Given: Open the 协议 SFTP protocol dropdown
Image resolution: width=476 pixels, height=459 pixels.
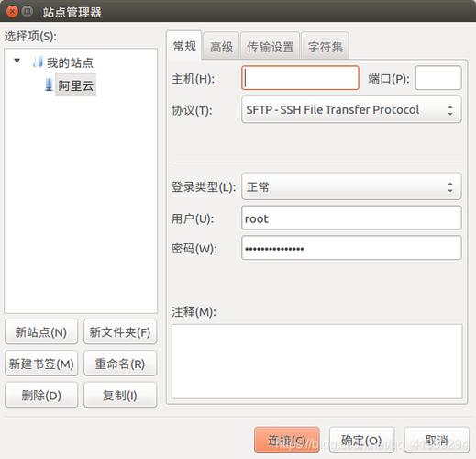Looking at the screenshot, I should click(351, 110).
